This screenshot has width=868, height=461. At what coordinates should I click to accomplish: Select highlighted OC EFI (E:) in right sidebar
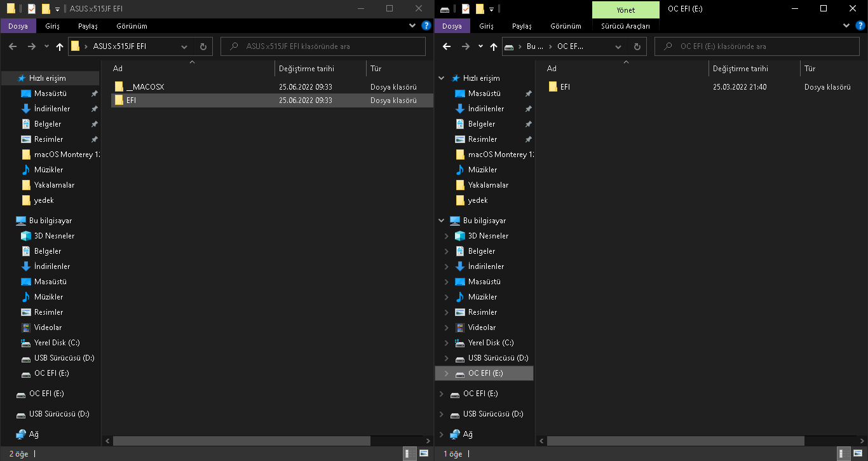click(484, 373)
